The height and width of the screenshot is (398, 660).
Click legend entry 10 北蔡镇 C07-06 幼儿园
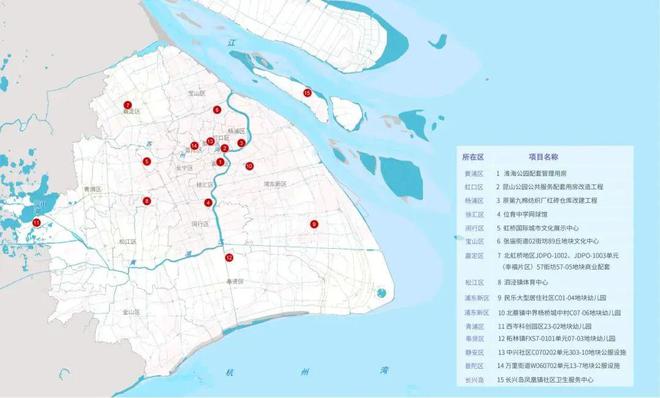point(559,313)
